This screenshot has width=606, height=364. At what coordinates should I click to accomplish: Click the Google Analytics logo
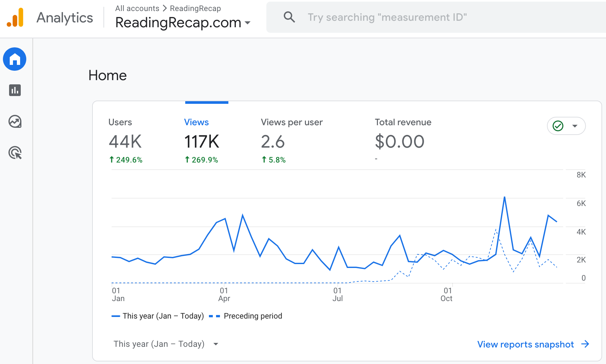(15, 18)
